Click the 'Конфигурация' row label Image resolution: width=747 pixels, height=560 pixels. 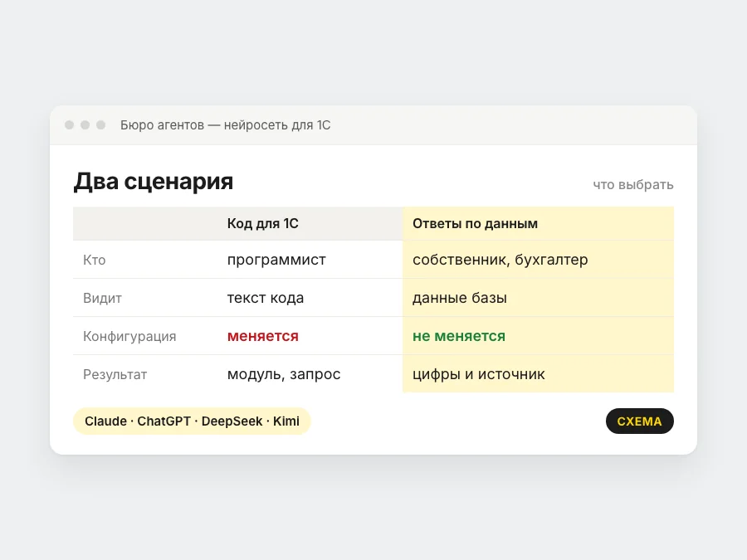click(x=129, y=336)
